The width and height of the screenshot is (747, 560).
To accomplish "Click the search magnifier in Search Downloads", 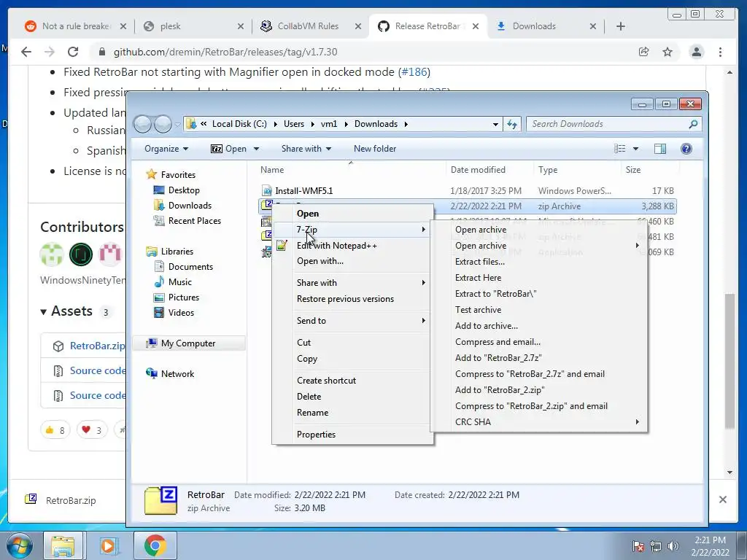I will coord(693,124).
